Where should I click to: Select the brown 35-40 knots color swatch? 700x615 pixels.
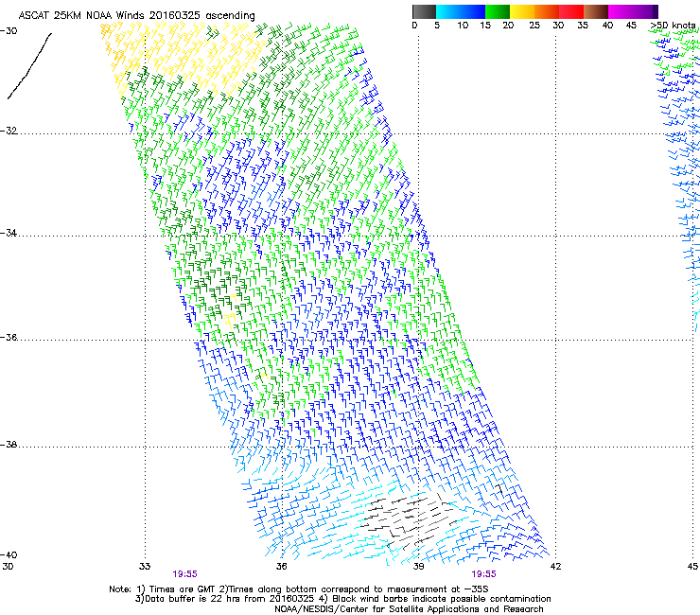tap(596, 12)
